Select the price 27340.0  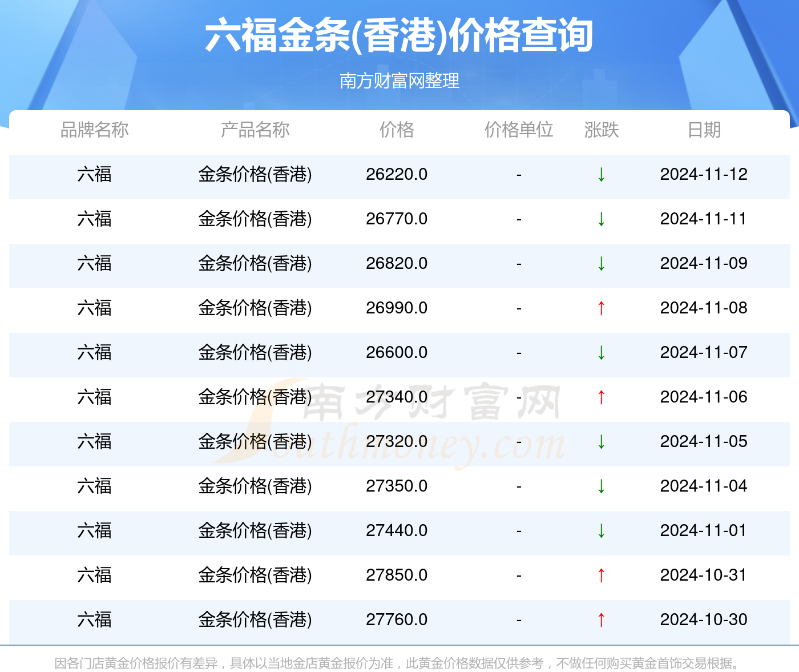click(397, 397)
